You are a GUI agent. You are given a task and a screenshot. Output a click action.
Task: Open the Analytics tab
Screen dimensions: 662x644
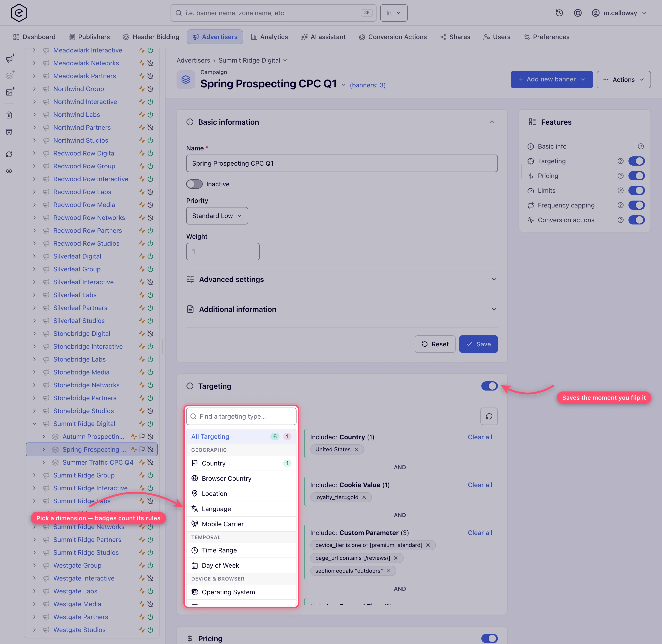coord(269,37)
